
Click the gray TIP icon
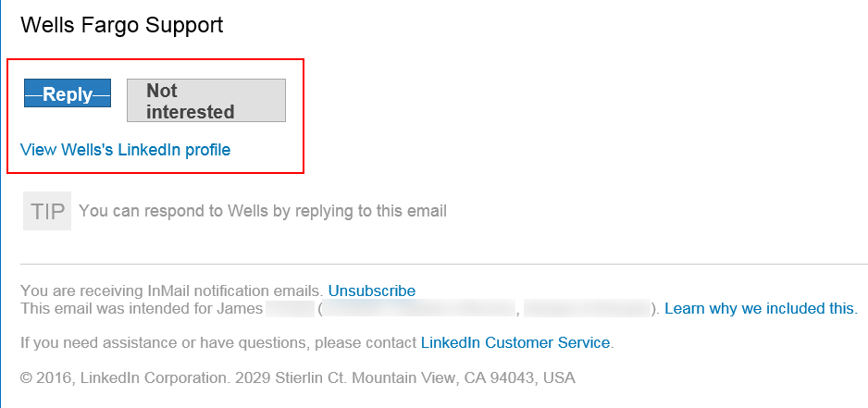[47, 211]
